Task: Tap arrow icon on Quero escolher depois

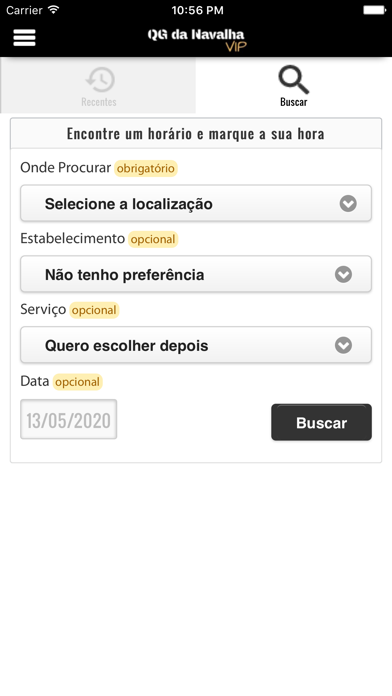Action: point(343,345)
